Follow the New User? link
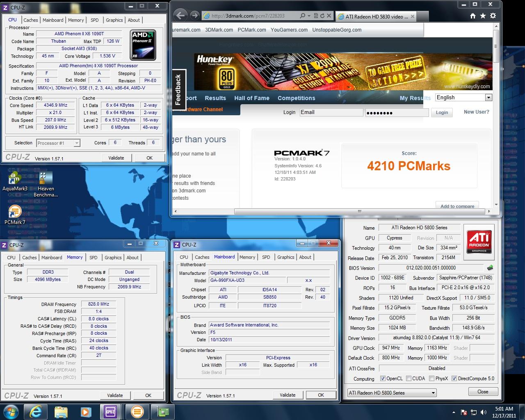Viewport: 525px width, 420px height. click(476, 112)
